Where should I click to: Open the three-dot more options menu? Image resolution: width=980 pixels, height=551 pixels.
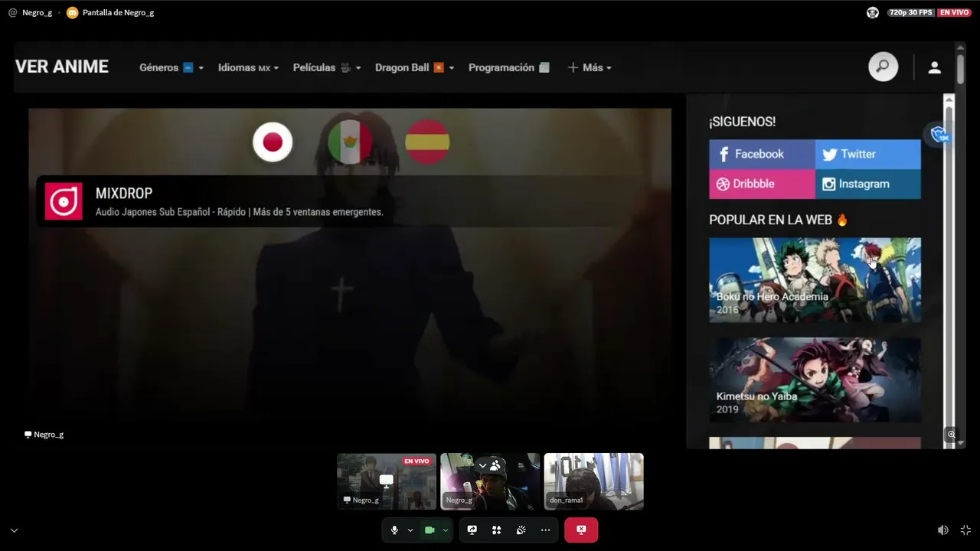point(545,530)
